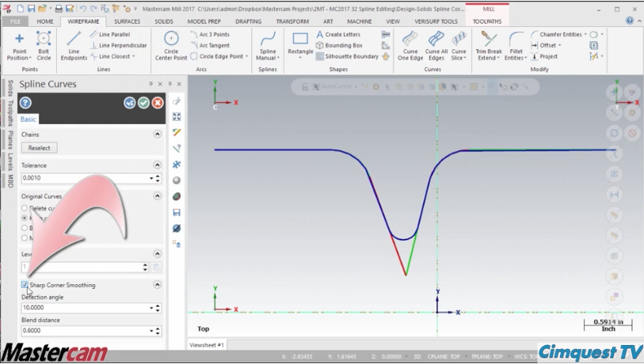Click the Undo arrow icon

pyautogui.click(x=82, y=9)
